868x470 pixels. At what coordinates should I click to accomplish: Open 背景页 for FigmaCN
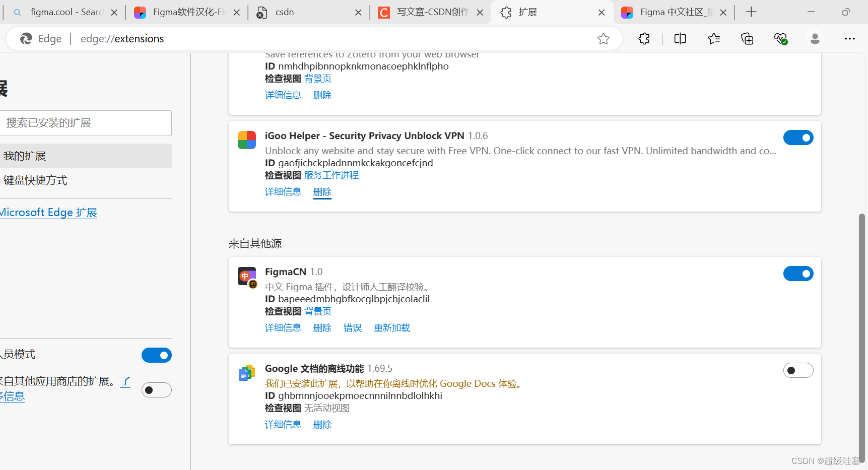click(x=318, y=311)
